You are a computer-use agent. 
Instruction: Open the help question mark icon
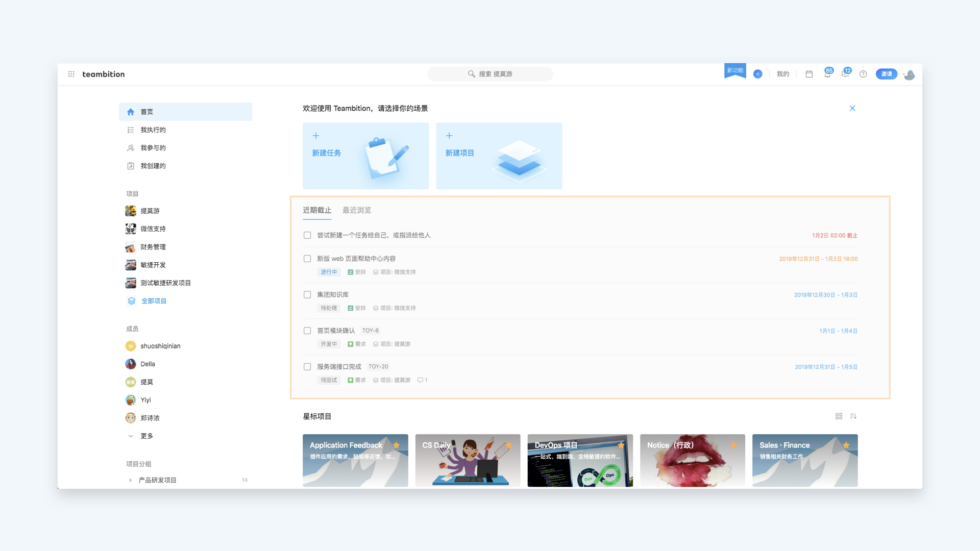(x=863, y=74)
